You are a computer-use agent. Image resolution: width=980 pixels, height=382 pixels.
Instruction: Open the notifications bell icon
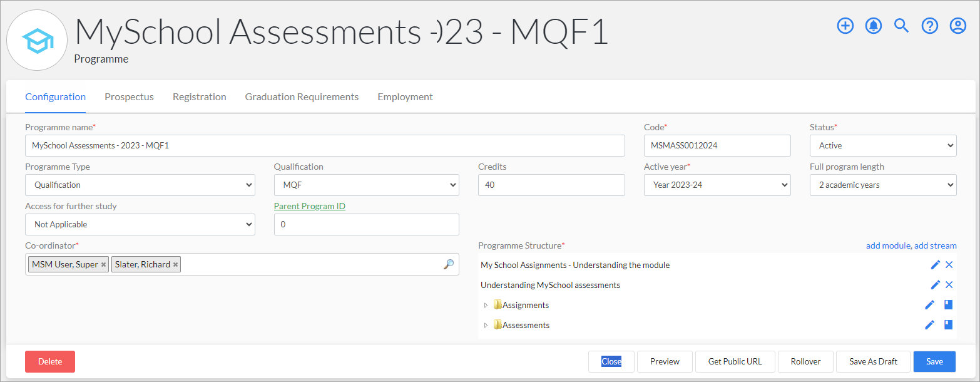(x=874, y=26)
